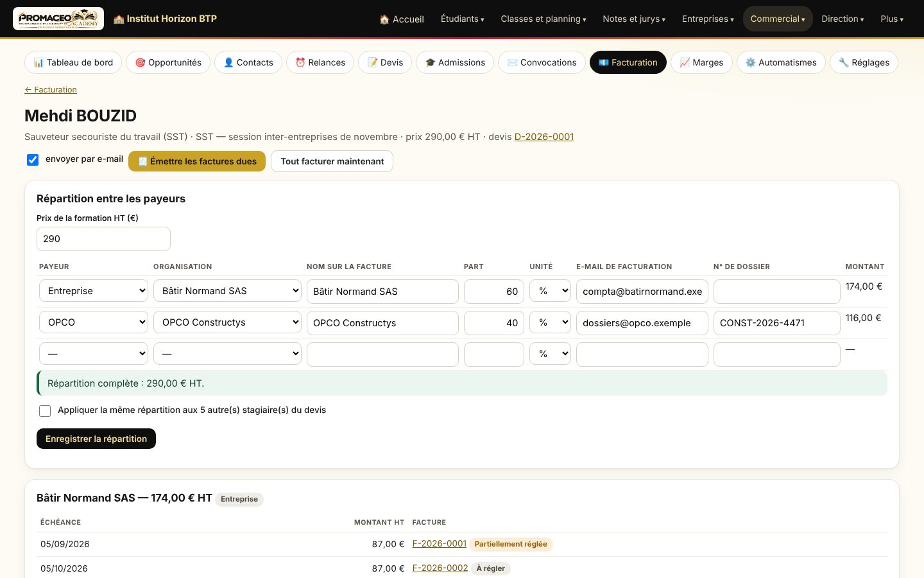The width and height of the screenshot is (924, 578).
Task: Click Prix de la formation HT field
Action: 103,239
